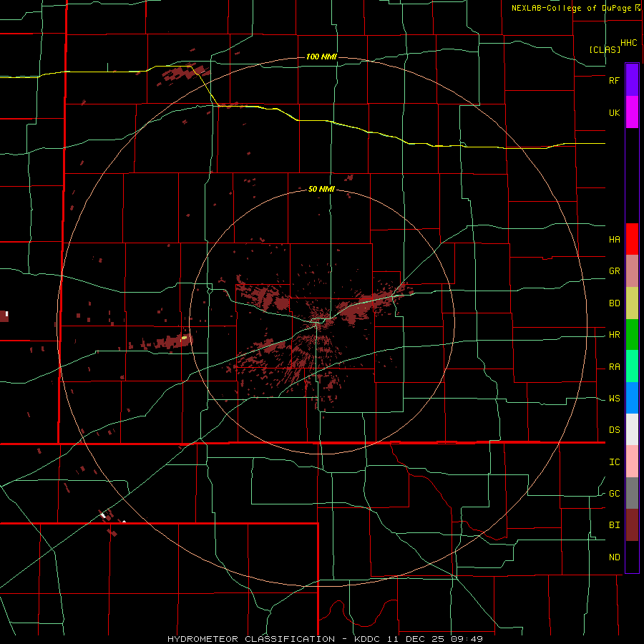Image resolution: width=644 pixels, height=644 pixels.
Task: Click the ND black legend swatch
Action: click(x=632, y=557)
